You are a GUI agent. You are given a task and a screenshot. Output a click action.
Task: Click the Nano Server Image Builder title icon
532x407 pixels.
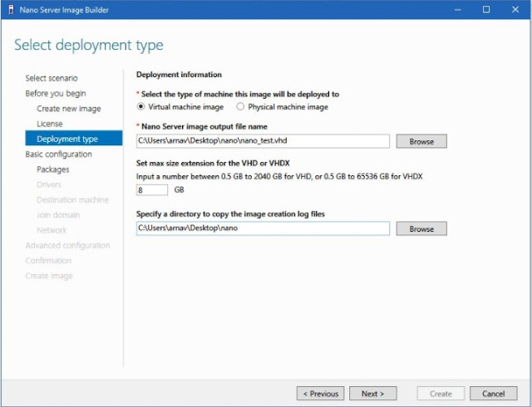pos(10,10)
